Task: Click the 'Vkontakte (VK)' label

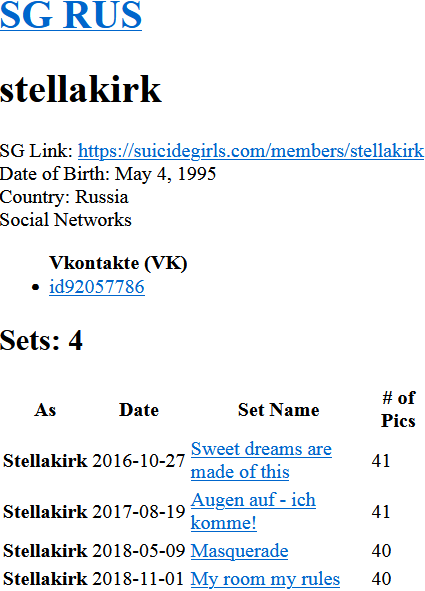Action: pyautogui.click(x=118, y=263)
